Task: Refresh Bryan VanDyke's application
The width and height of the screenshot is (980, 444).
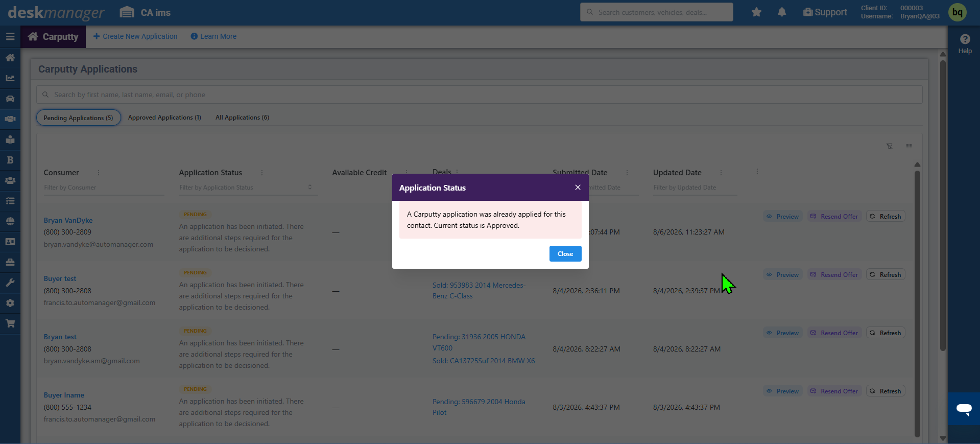Action: coord(886,217)
